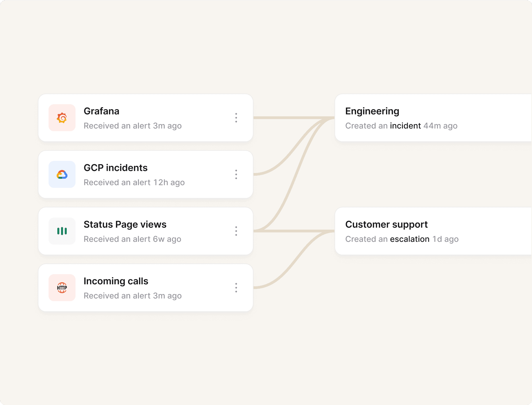Click "Received an alert 6w ago" text

tap(132, 239)
